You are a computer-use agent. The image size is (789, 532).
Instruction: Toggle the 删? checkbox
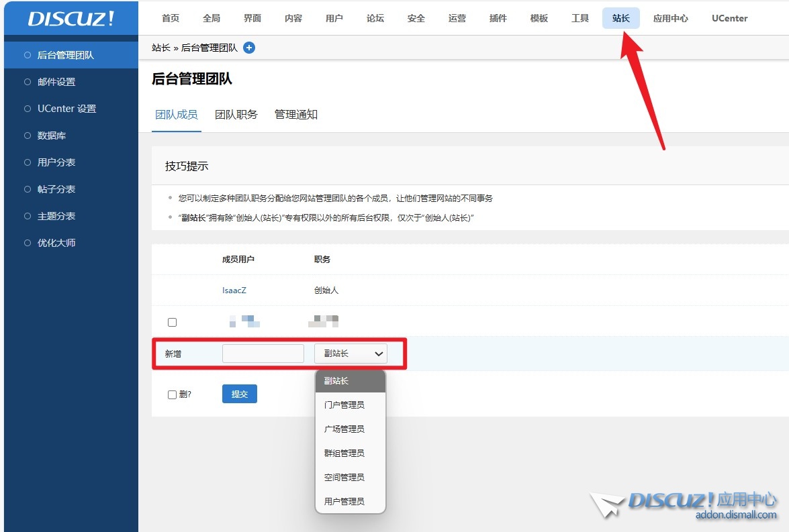point(172,394)
